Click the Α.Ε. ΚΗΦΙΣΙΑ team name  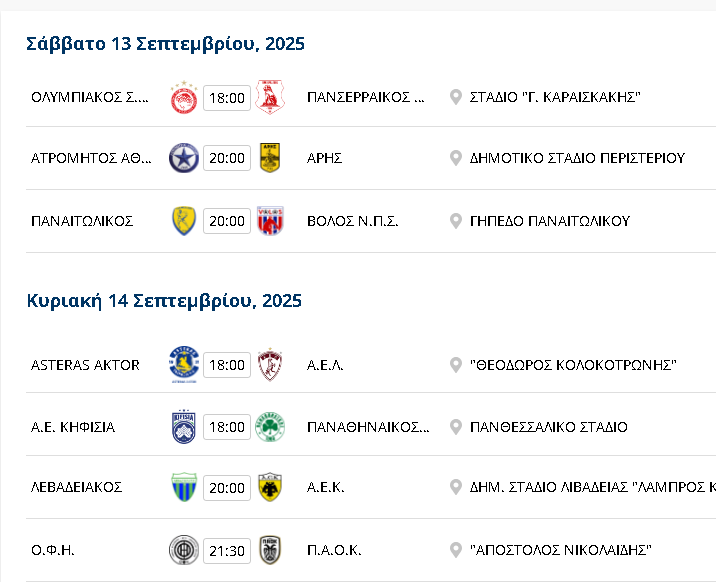73,427
